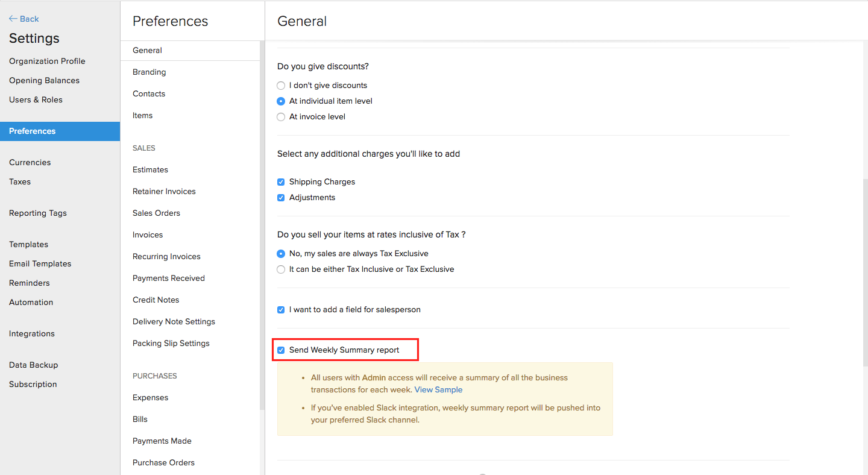868x475 pixels.
Task: Navigate to Email Templates settings
Action: 40,263
